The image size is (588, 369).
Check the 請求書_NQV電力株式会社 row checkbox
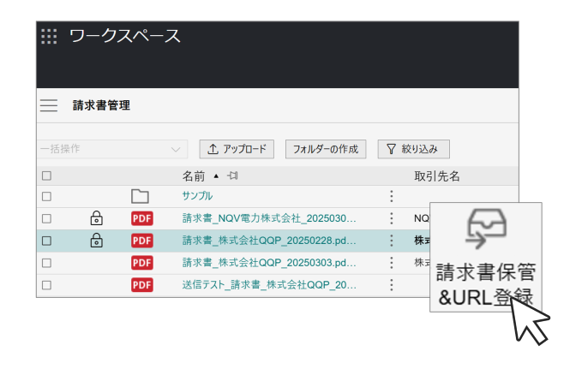tap(46, 218)
